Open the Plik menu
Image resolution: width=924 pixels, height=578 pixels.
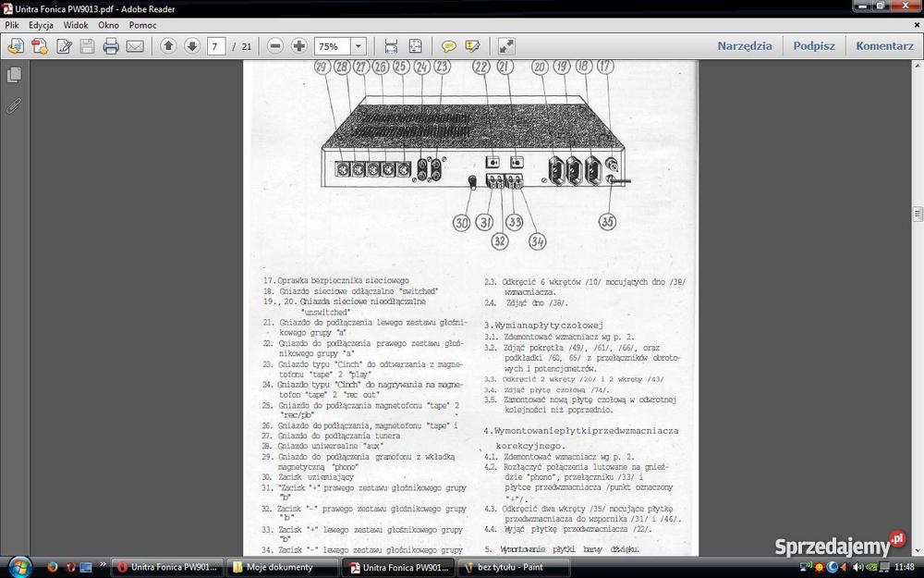point(12,25)
